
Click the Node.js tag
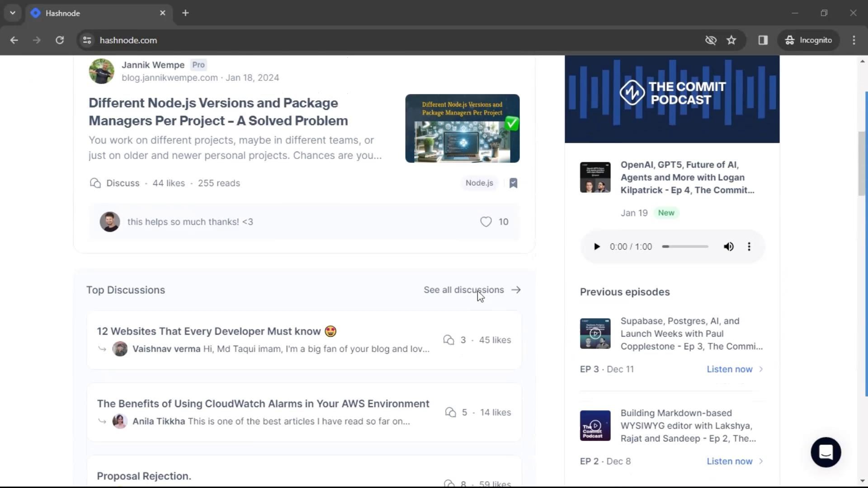[479, 183]
